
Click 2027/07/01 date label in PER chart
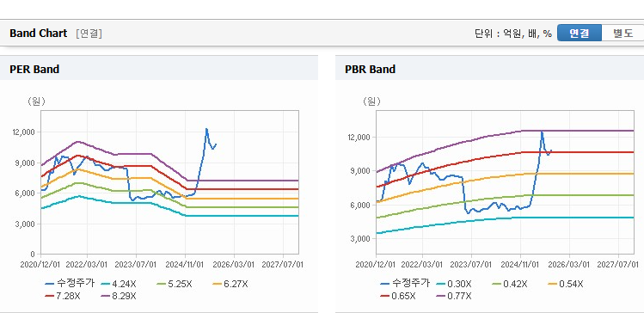click(x=283, y=265)
